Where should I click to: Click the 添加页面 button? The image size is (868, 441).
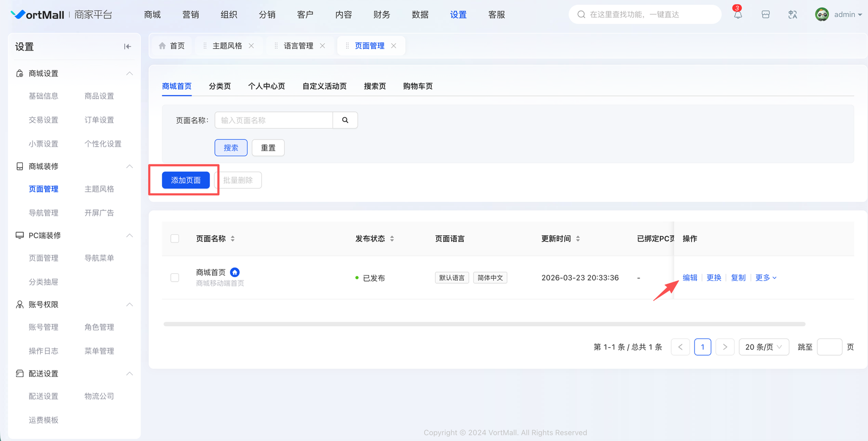[186, 180]
